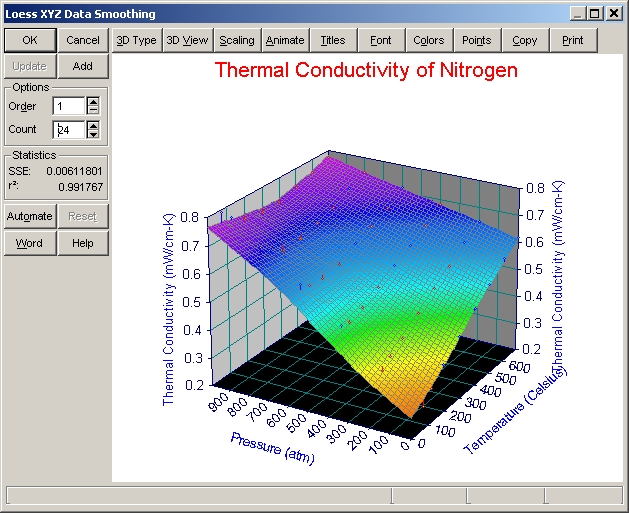Click the Animate toolbar button
This screenshot has width=629, height=513.
pyautogui.click(x=285, y=40)
